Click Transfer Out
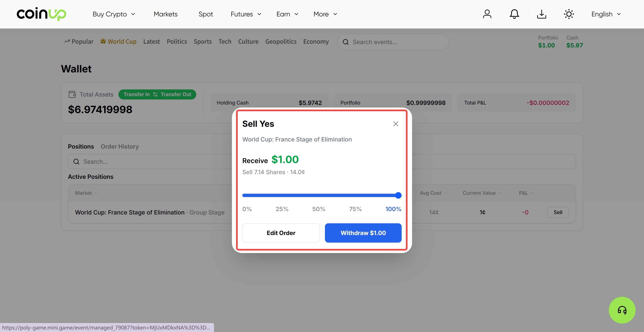Image resolution: width=644 pixels, height=332 pixels. pos(176,94)
